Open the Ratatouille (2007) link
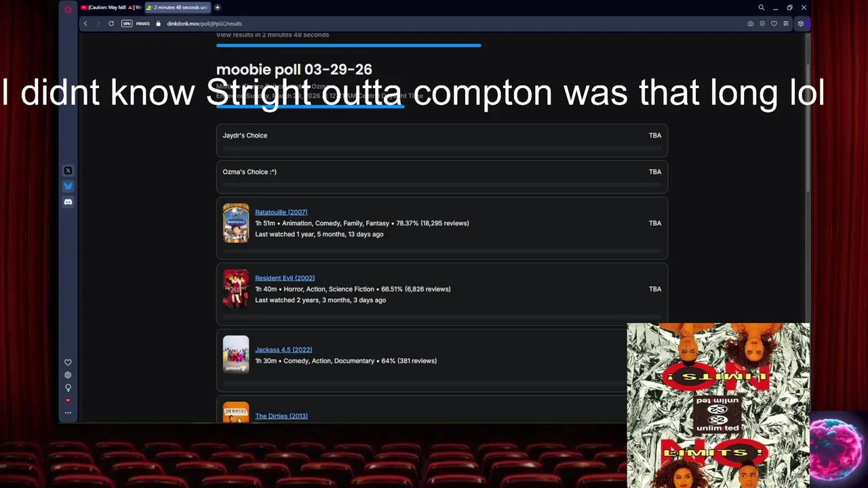 [x=281, y=212]
